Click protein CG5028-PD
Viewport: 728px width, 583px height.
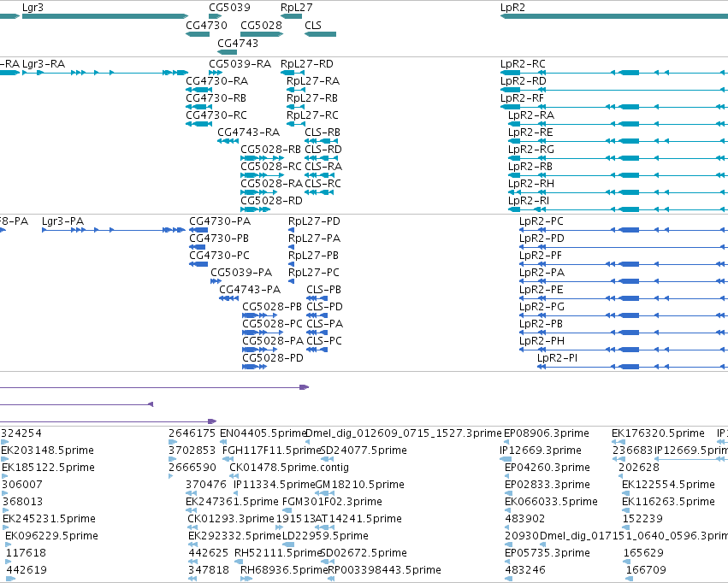(273, 358)
